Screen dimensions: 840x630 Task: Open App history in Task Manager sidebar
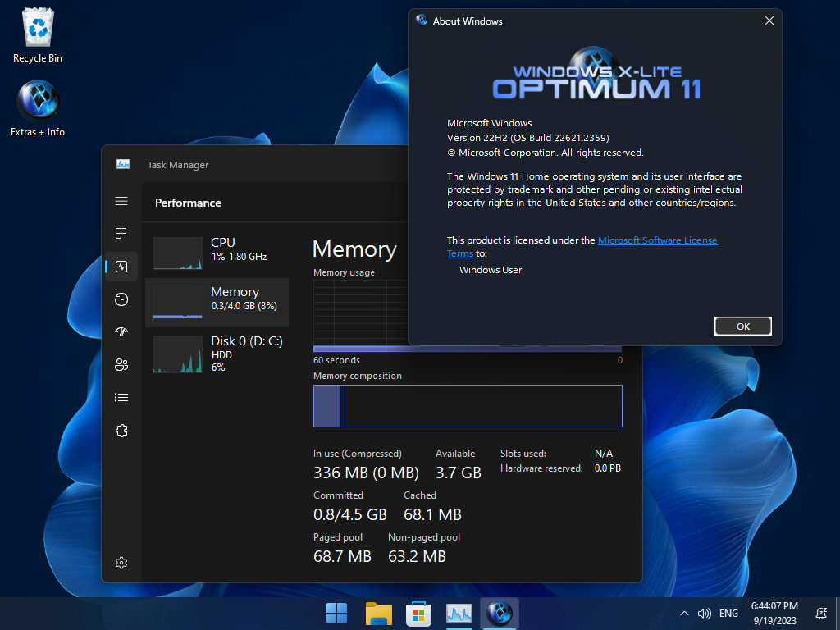(121, 299)
